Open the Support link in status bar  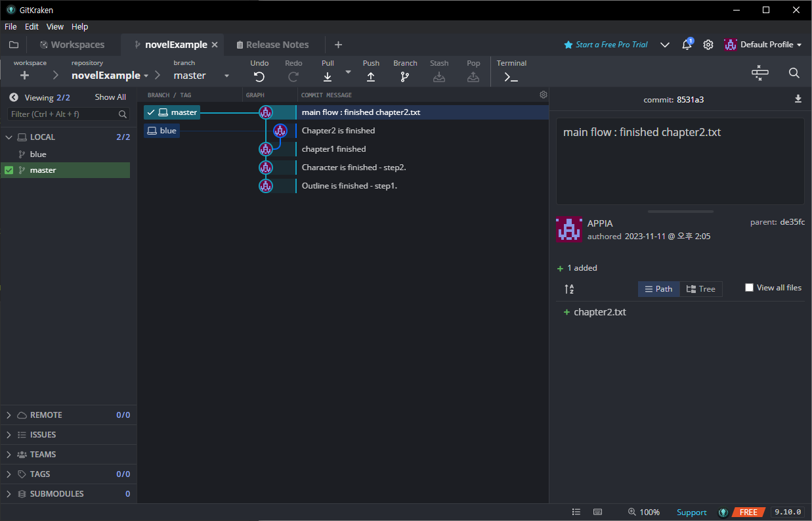pos(692,512)
